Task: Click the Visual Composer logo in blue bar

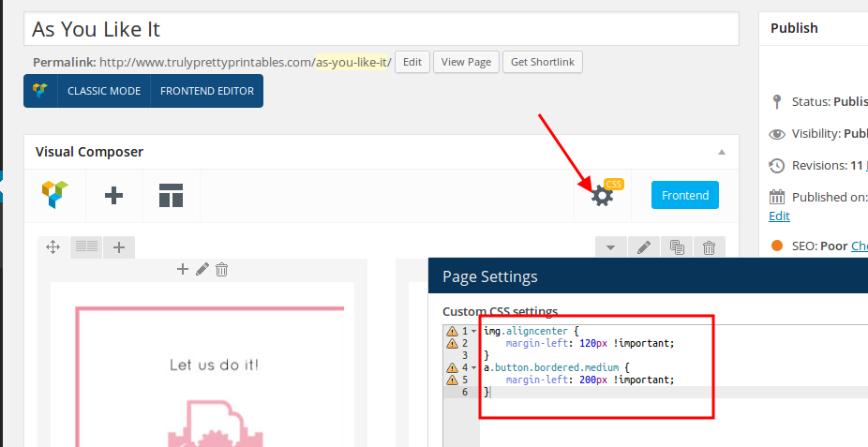Action: point(40,91)
